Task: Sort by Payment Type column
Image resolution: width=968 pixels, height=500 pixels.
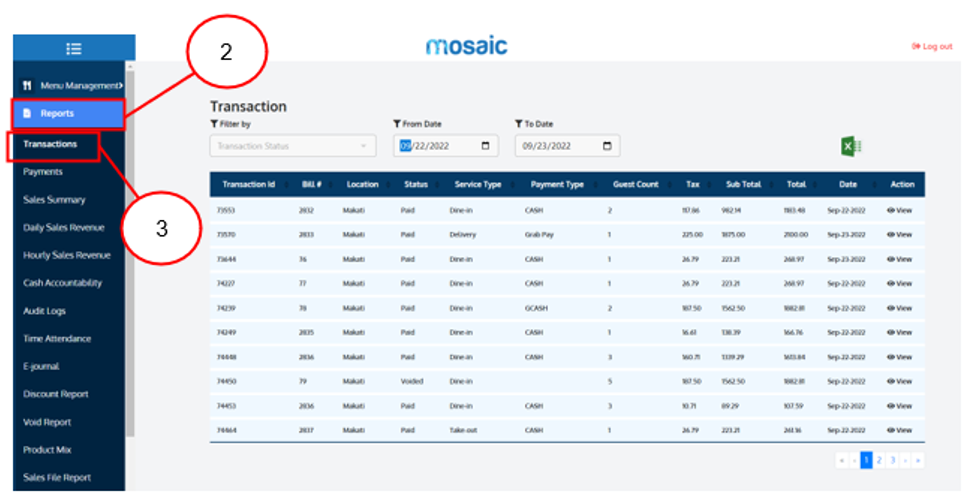Action: (x=557, y=185)
